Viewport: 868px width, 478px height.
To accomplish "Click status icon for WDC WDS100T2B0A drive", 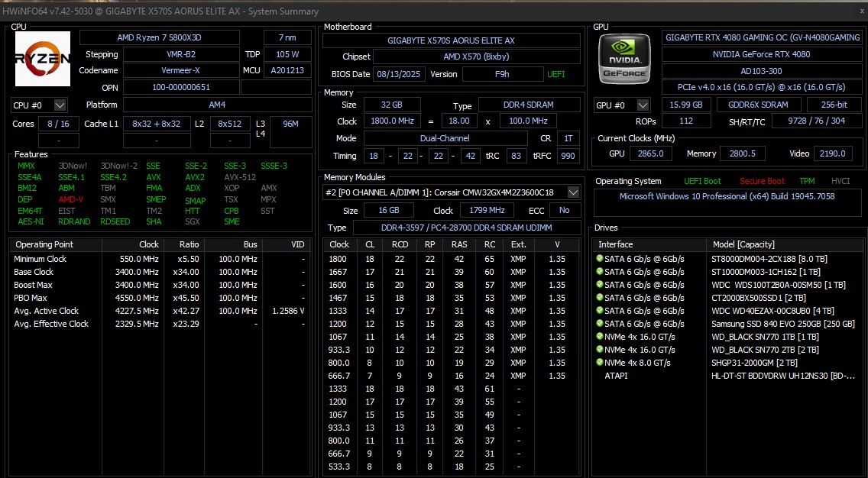I will [x=600, y=284].
